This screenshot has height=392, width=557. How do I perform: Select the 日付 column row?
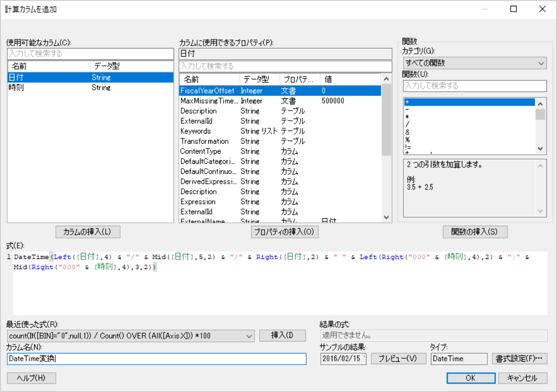(x=90, y=77)
